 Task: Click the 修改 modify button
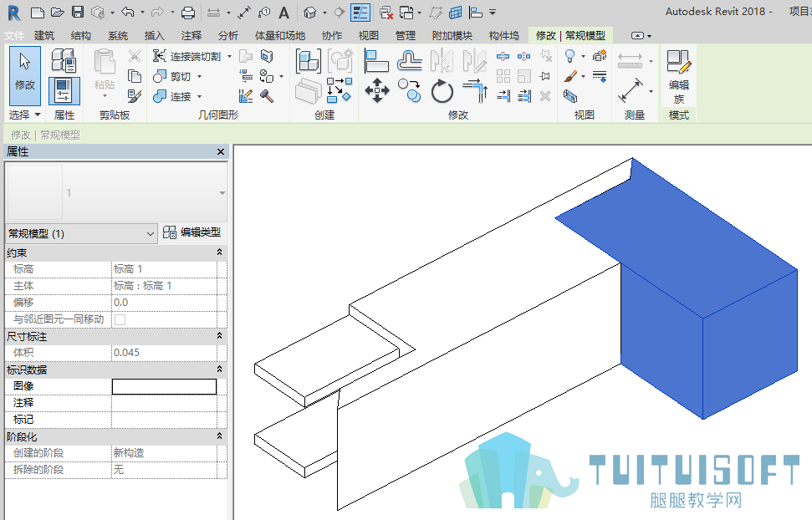pyautogui.click(x=25, y=76)
